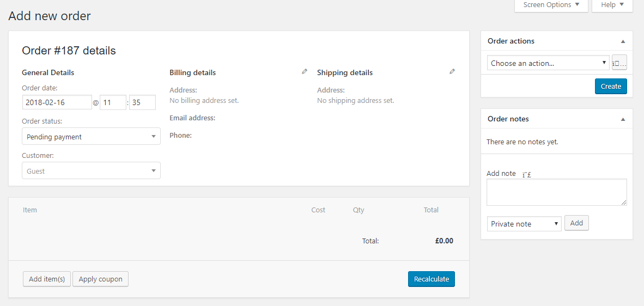Viewport: 644px width, 306px height.
Task: Expand the Choose an action dropdown
Action: 548,63
